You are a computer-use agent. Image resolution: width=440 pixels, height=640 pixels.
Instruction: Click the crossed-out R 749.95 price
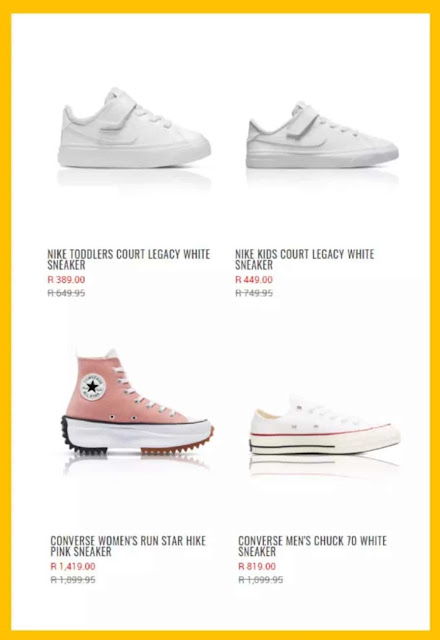pyautogui.click(x=254, y=293)
